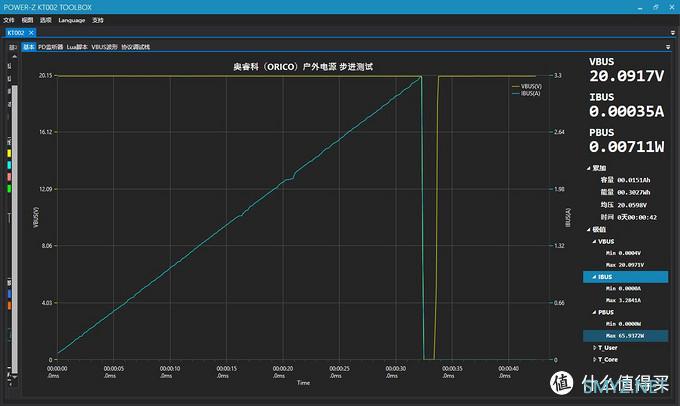
Task: Select the IBUS tree item
Action: [x=608, y=276]
